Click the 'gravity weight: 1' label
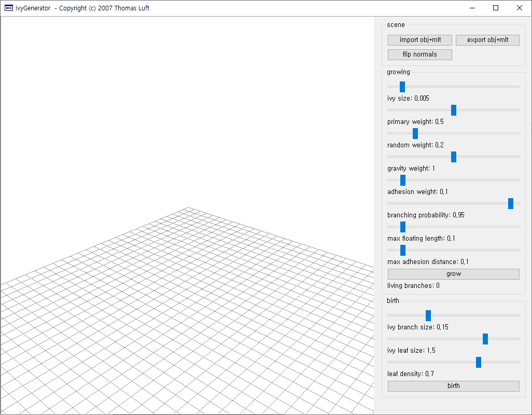Viewport: 532px width, 415px height. tap(411, 169)
